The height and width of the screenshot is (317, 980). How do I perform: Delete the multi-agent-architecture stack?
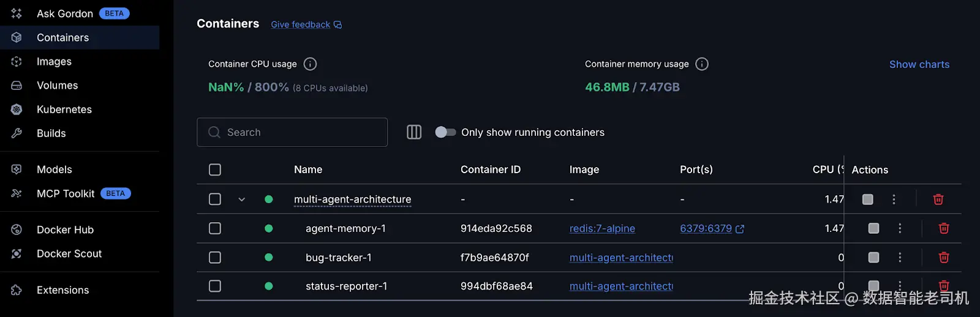[938, 199]
